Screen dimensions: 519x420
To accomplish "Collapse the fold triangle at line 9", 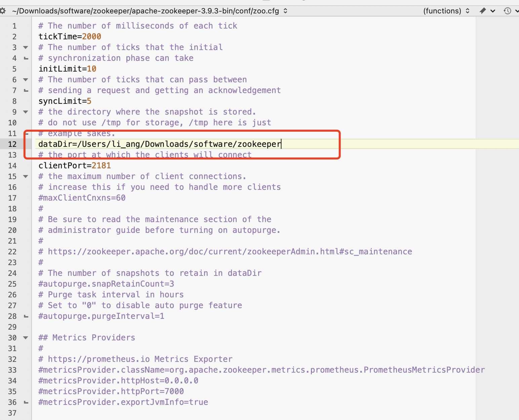I will point(26,112).
